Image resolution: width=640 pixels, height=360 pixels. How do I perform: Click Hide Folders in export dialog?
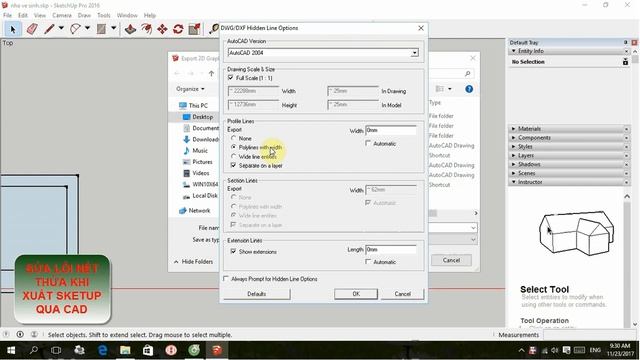[x=193, y=262]
